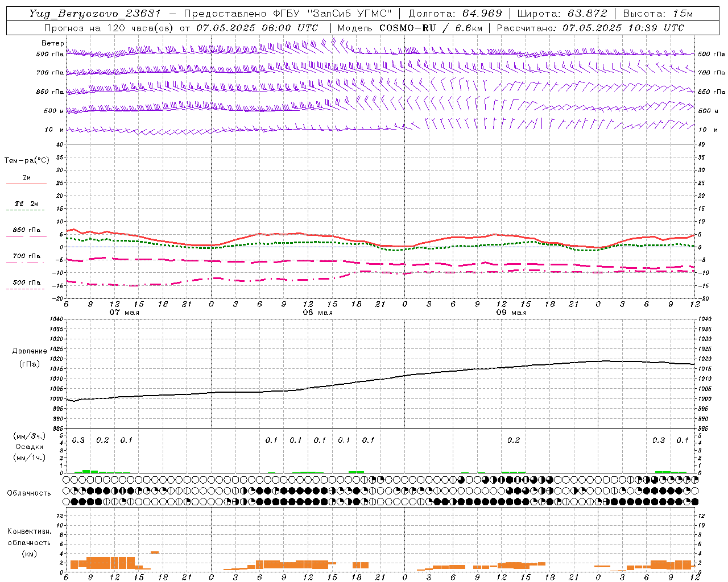Click the 'Высота: 15м' header value
Image resolution: width=728 pixels, height=582 pixels.
pyautogui.click(x=657, y=14)
